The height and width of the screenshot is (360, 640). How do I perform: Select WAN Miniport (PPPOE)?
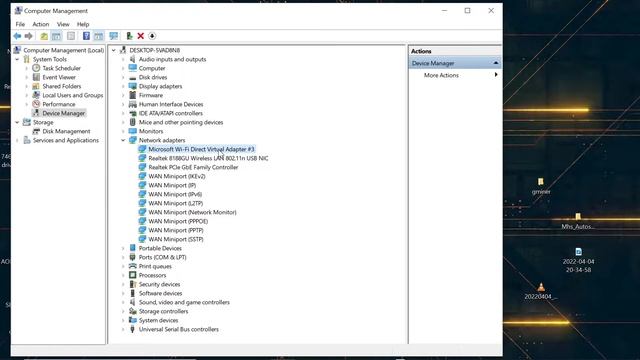pyautogui.click(x=178, y=221)
